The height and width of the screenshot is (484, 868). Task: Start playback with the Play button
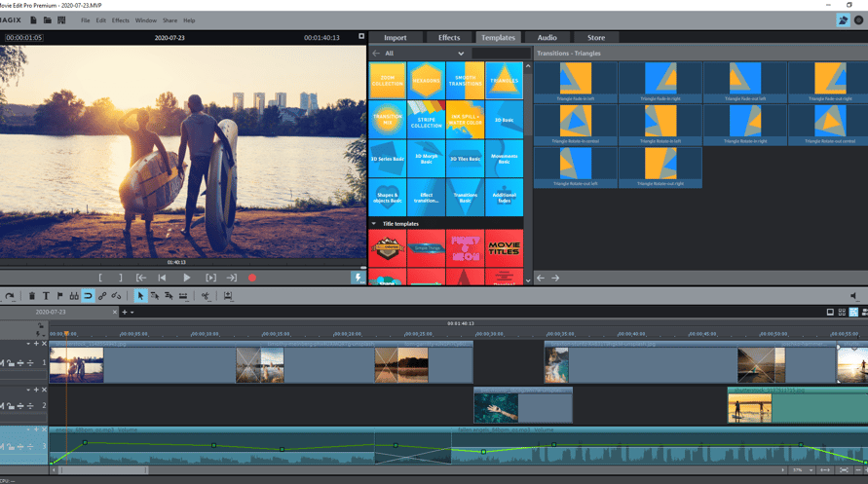click(x=186, y=278)
